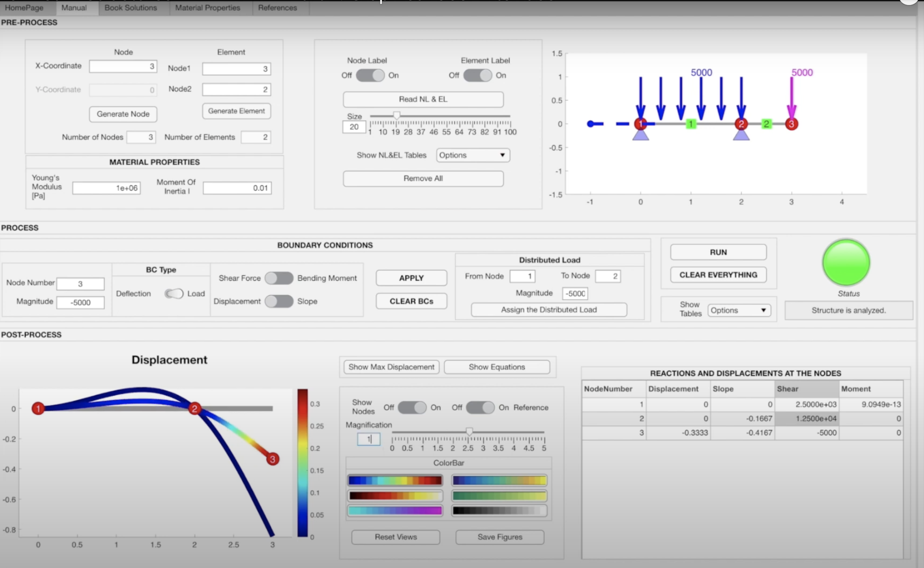Adjust the Magnification slider handle

click(x=470, y=432)
